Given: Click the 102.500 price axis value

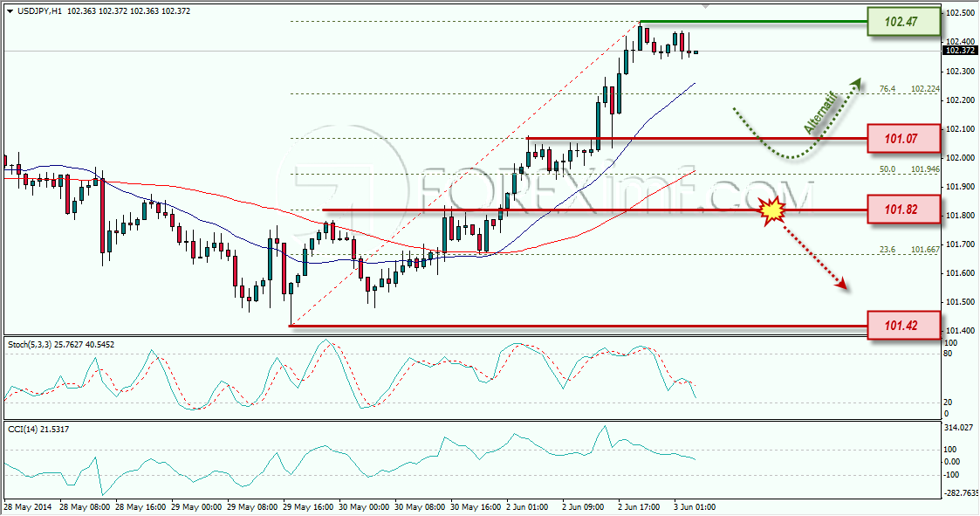Looking at the screenshot, I should pos(961,12).
